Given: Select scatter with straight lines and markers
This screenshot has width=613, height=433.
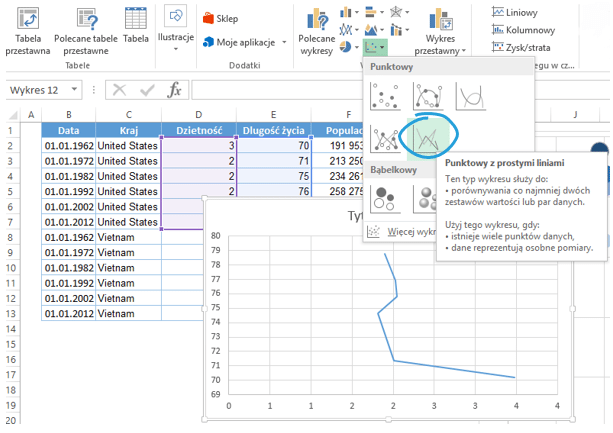Looking at the screenshot, I should pyautogui.click(x=386, y=139).
